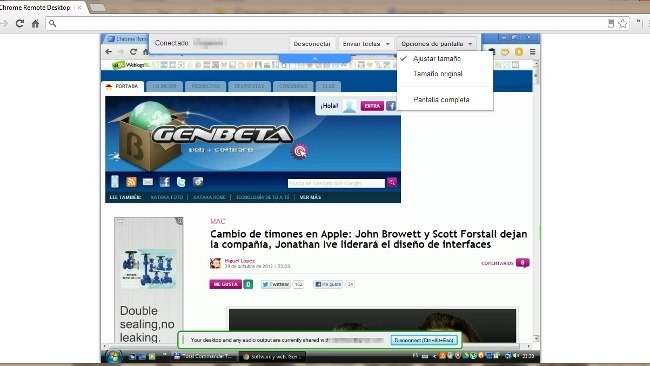Click the Genbeta logo
Viewport: 650px width, 366px height.
click(222, 135)
